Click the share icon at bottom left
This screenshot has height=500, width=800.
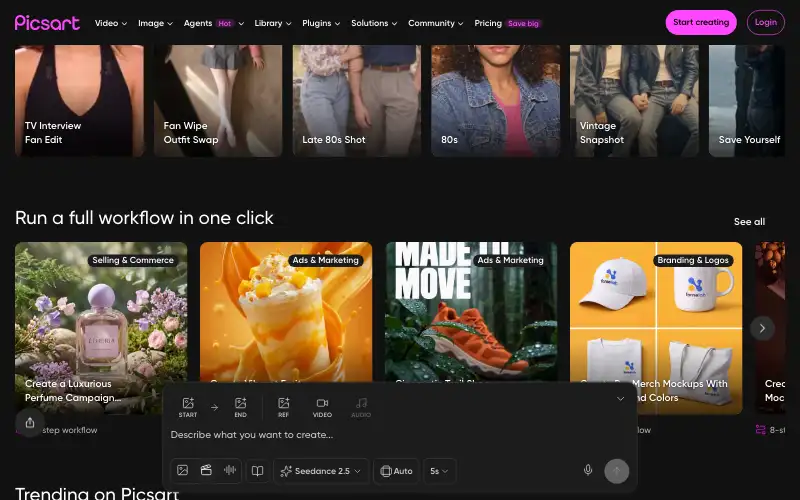tap(30, 423)
